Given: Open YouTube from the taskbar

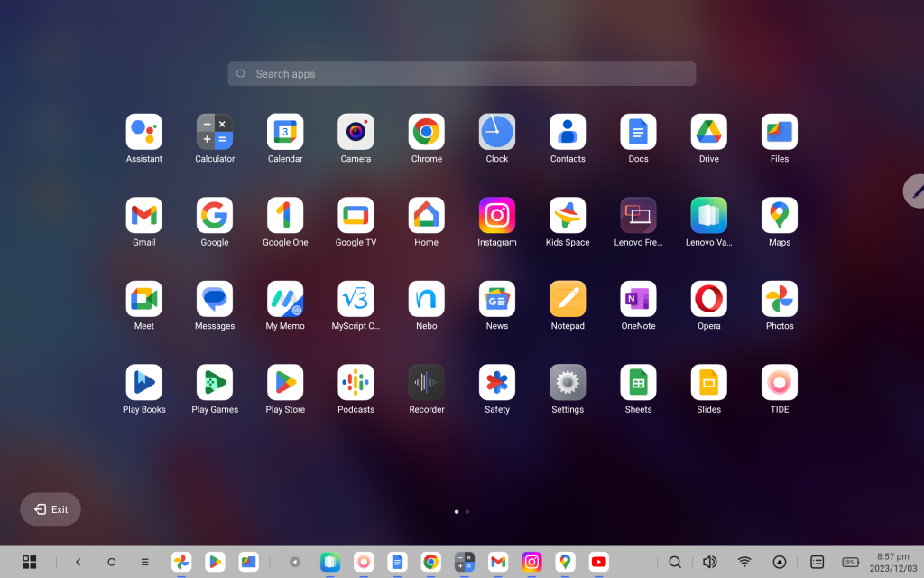Looking at the screenshot, I should point(598,562).
